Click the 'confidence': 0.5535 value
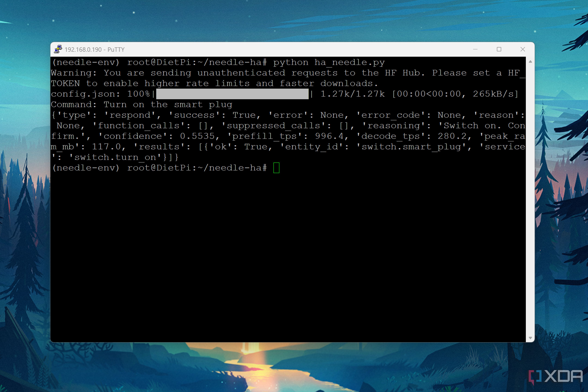The height and width of the screenshot is (392, 588). tap(197, 136)
